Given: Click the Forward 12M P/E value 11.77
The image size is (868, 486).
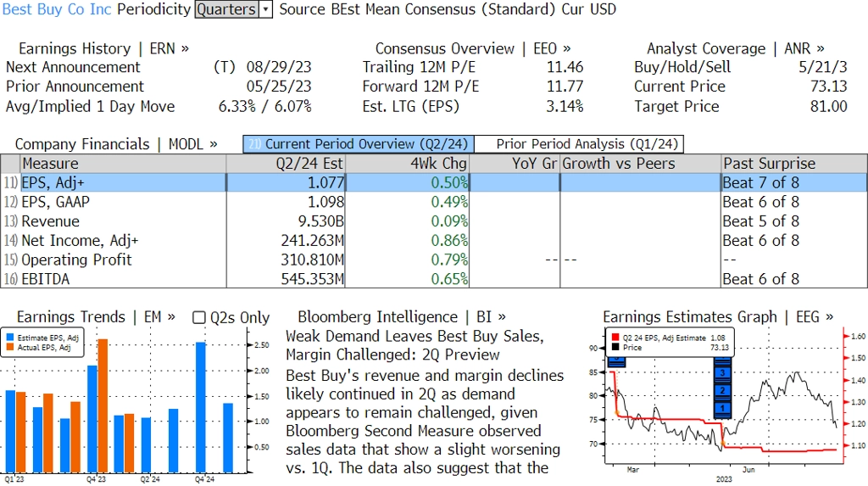Looking at the screenshot, I should pyautogui.click(x=565, y=87).
